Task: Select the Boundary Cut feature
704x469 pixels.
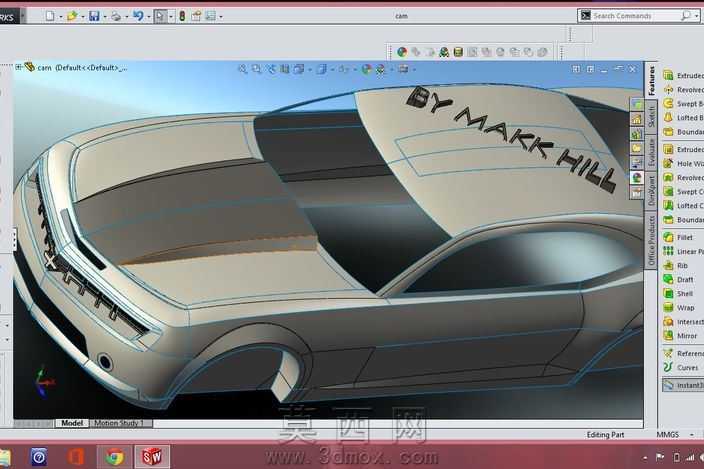Action: 683,219
